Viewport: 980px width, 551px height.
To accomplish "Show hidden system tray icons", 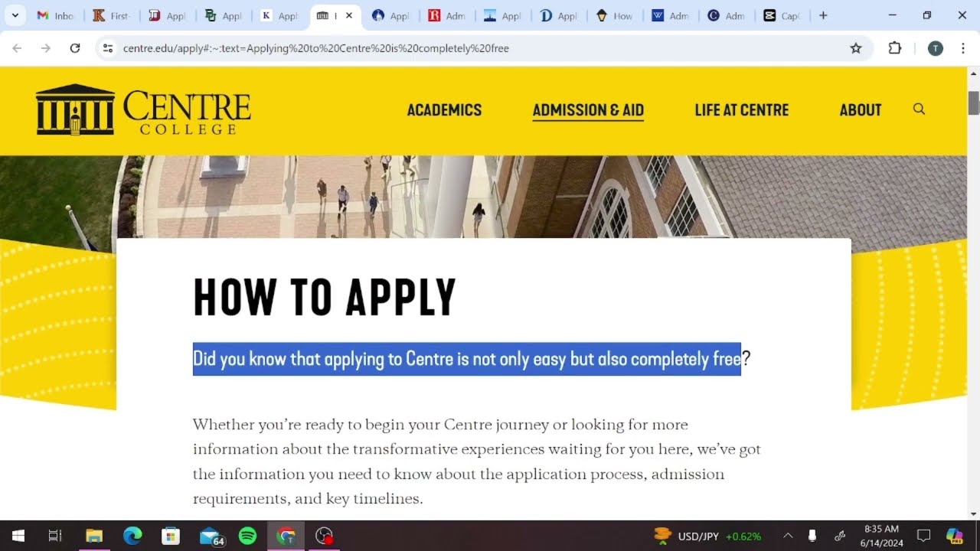I will (x=788, y=536).
